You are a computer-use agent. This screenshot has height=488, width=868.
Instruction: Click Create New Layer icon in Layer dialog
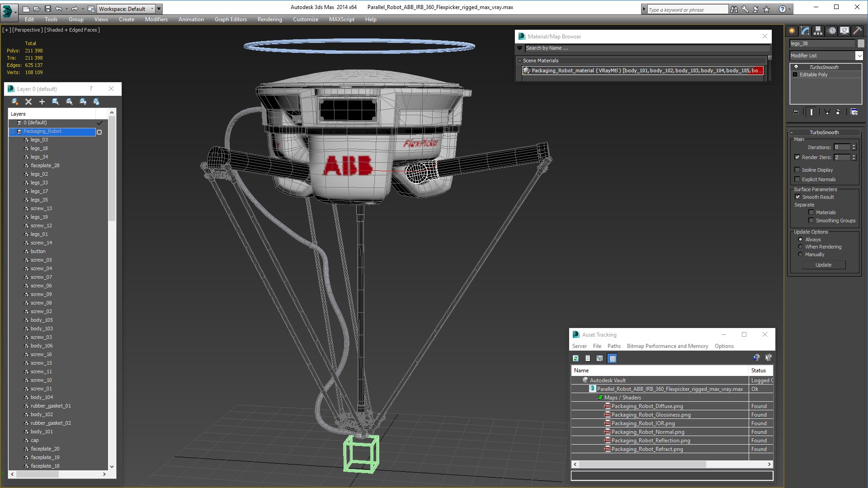point(14,102)
